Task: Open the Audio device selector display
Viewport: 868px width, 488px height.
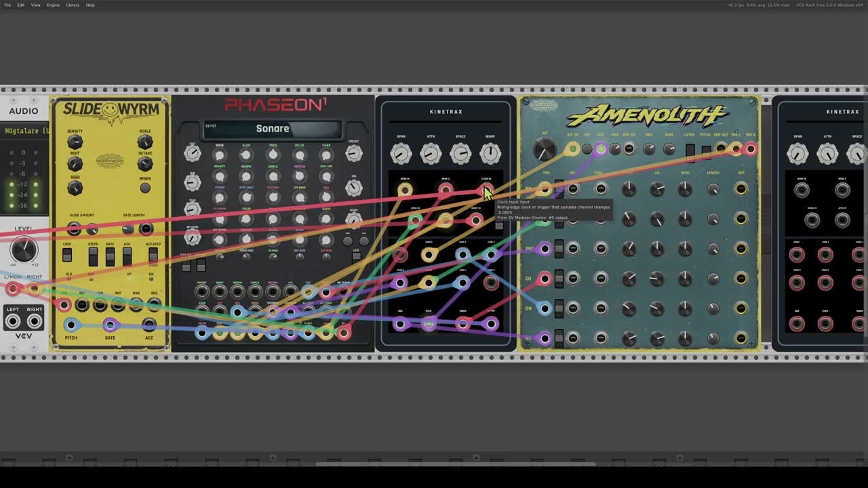Action: 26,131
